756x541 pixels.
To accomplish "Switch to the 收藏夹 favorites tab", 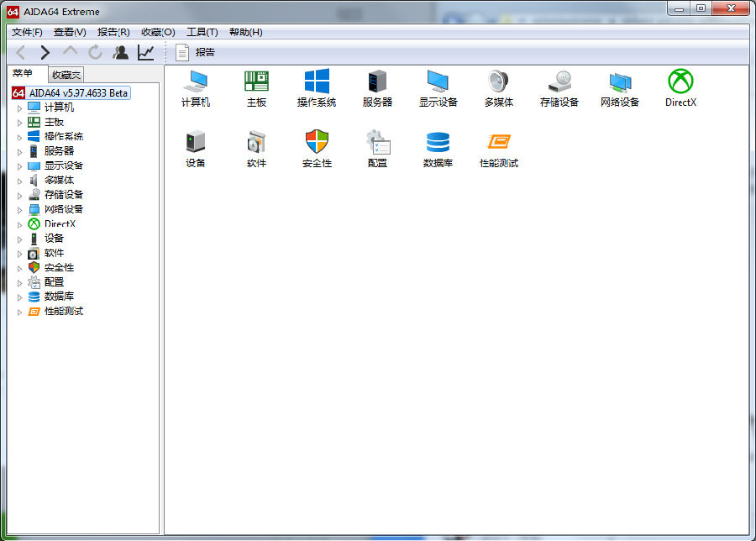I will [x=66, y=75].
